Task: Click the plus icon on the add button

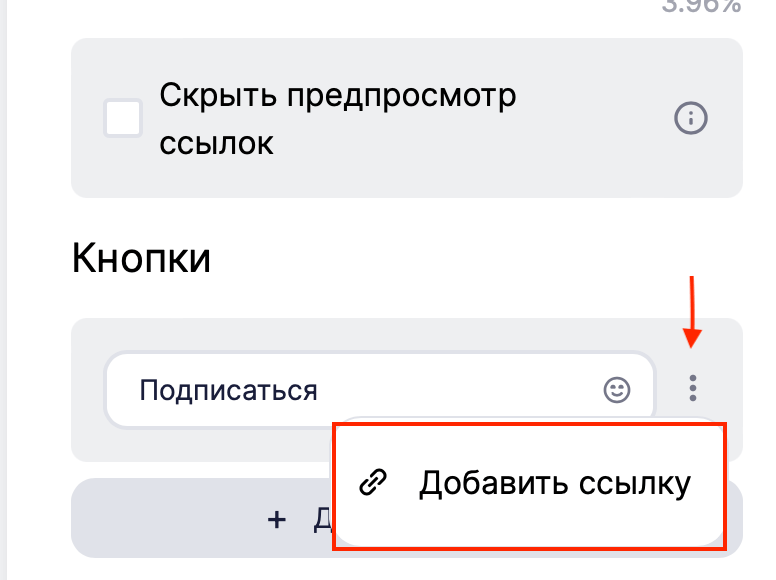Action: tap(277, 520)
